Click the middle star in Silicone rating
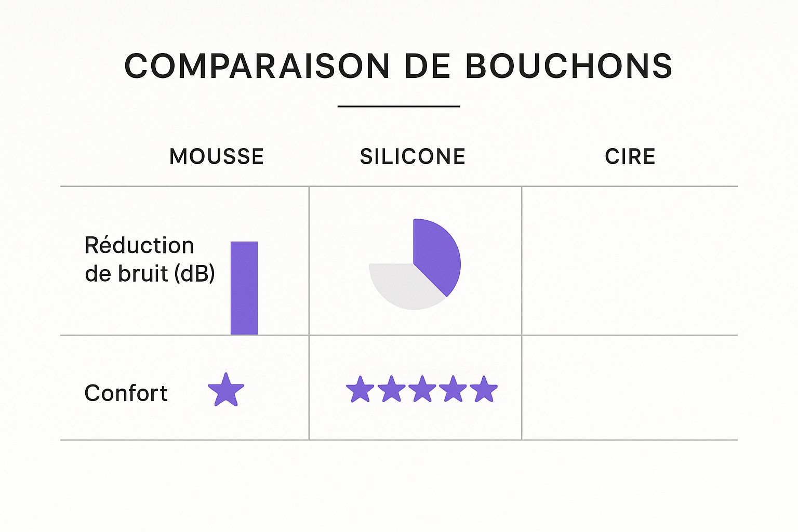The image size is (798, 532). 422,390
